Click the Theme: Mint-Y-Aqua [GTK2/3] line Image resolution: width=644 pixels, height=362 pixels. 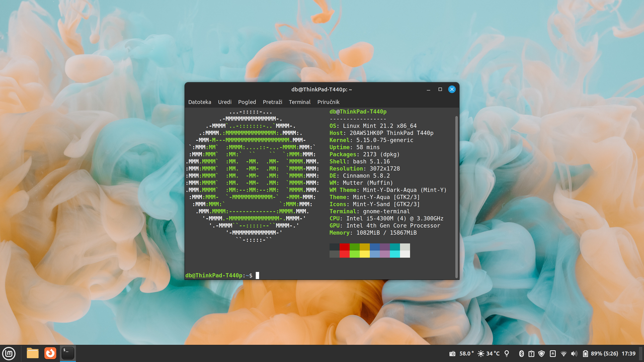pyautogui.click(x=375, y=197)
